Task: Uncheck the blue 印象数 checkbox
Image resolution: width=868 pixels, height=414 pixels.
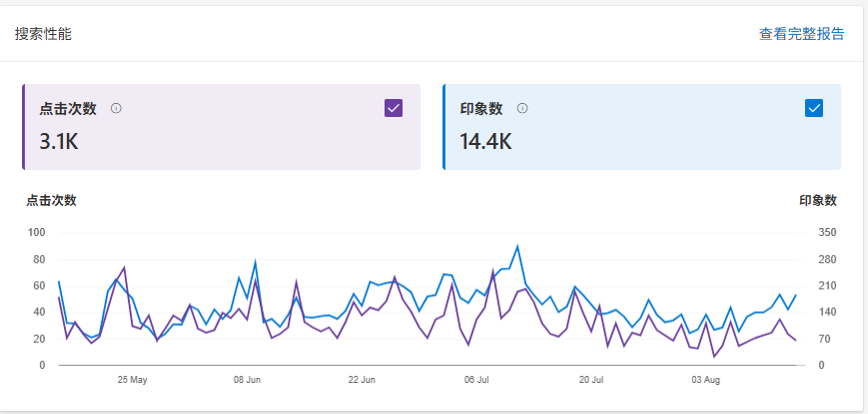Action: coord(814,108)
